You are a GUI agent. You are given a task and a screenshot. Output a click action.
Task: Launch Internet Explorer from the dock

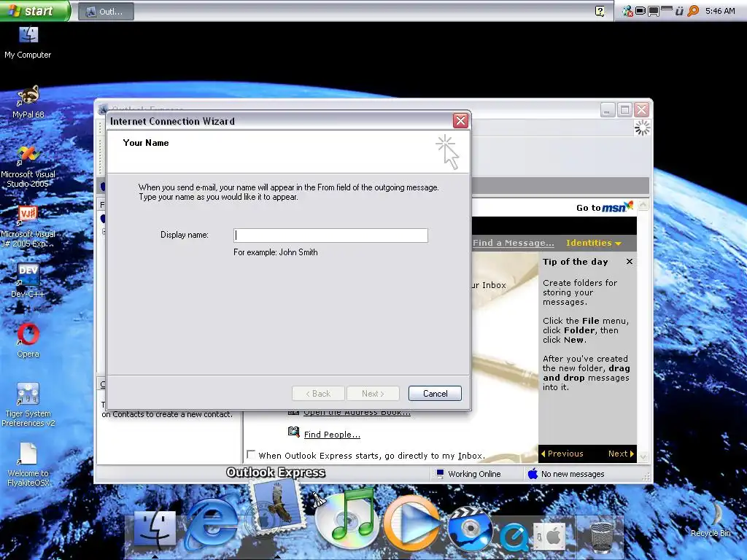(x=212, y=524)
